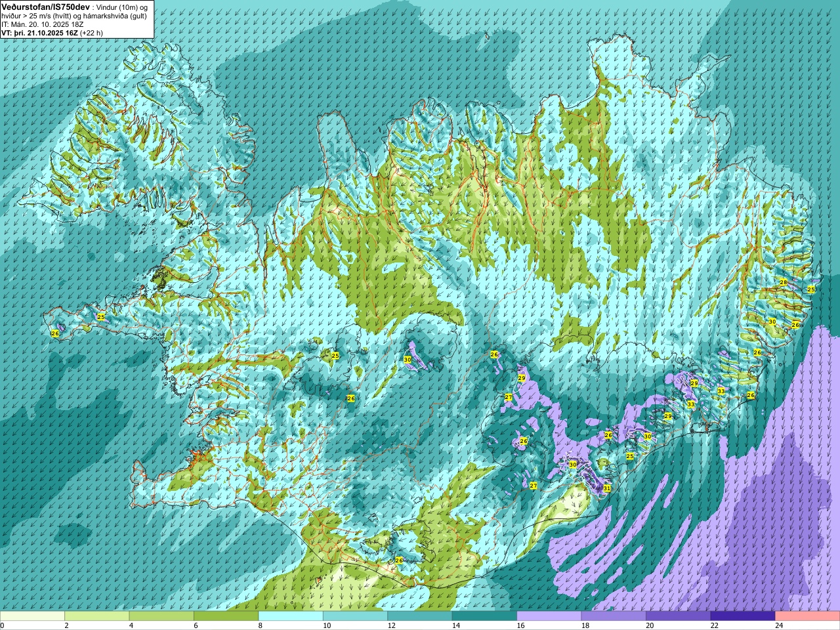This screenshot has height=630, width=840.
Task: Select the pink legend swatch after 24
Action: (x=808, y=616)
